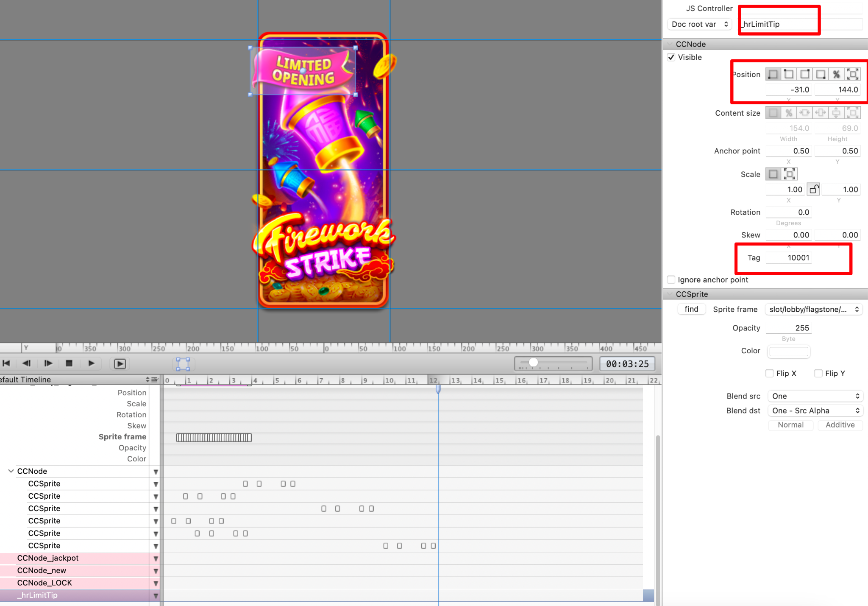Viewport: 868px width, 606px height.
Task: Open the Doc root var dropdown
Action: point(699,24)
